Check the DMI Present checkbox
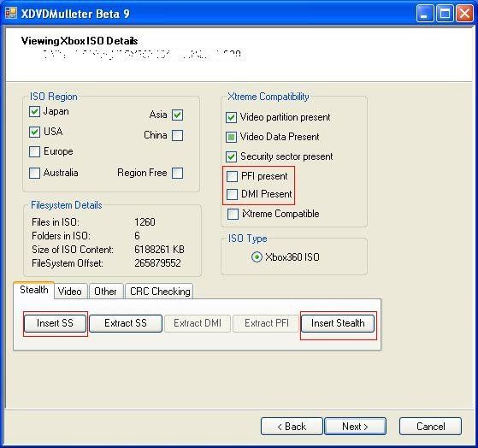The height and width of the screenshot is (448, 478). coord(232,194)
